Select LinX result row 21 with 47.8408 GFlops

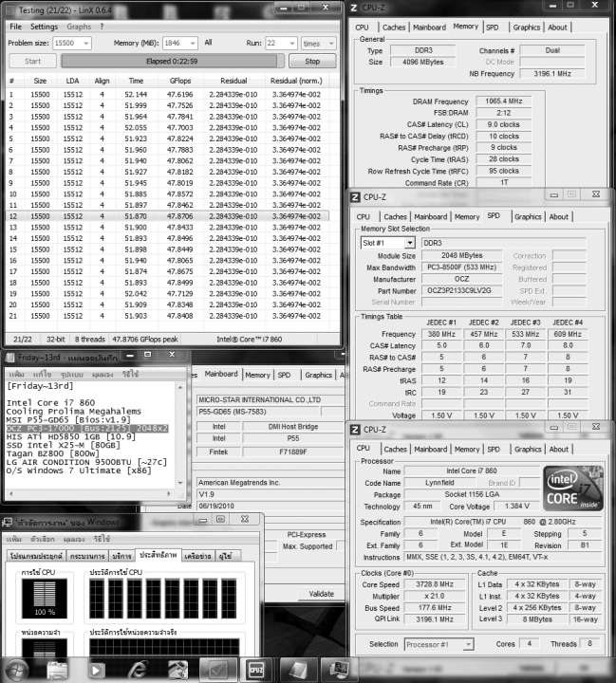[x=167, y=316]
